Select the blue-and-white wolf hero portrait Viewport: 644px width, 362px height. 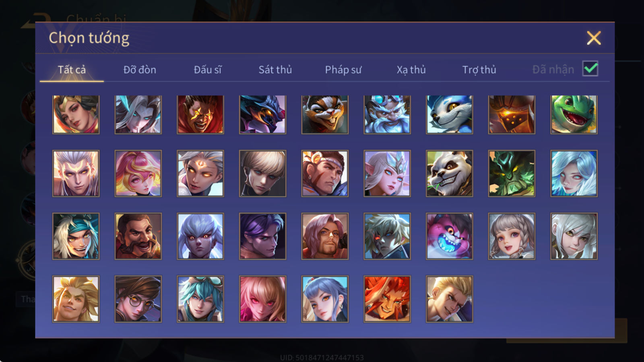click(x=450, y=114)
